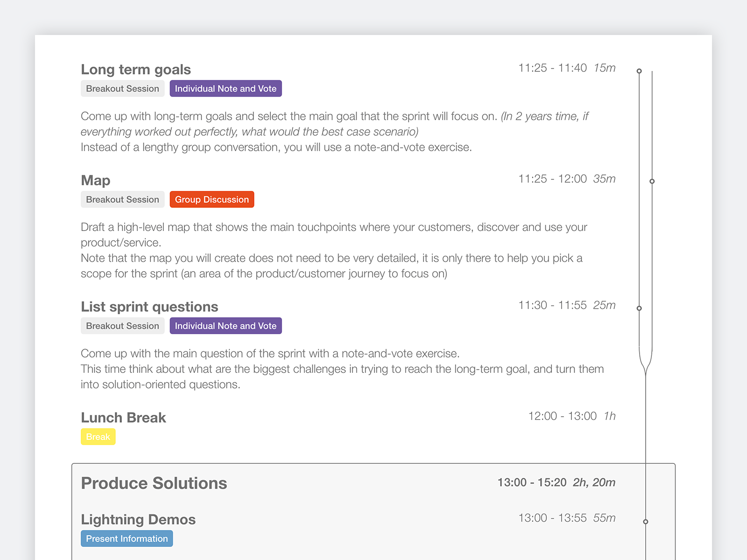Click the 35m duration label
The height and width of the screenshot is (560, 747).
[604, 179]
